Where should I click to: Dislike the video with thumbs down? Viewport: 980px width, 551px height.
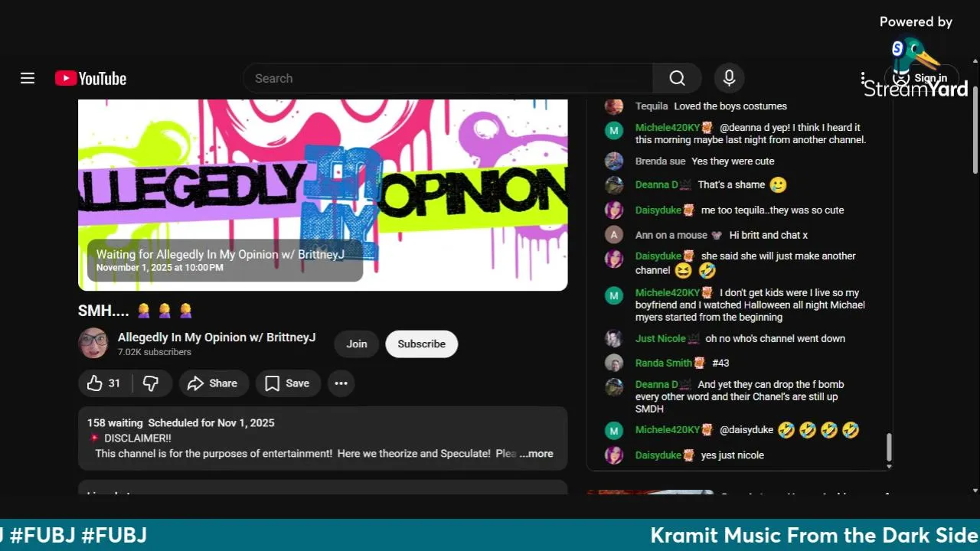point(151,383)
